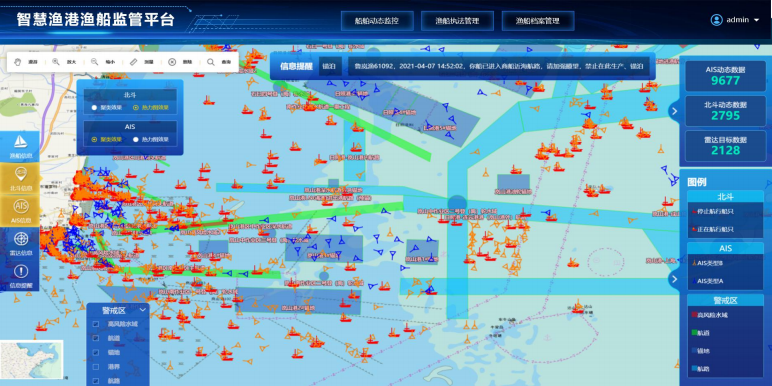The width and height of the screenshot is (772, 386).
Task: Switch to 船舶动态监控 tab
Action: [377, 21]
